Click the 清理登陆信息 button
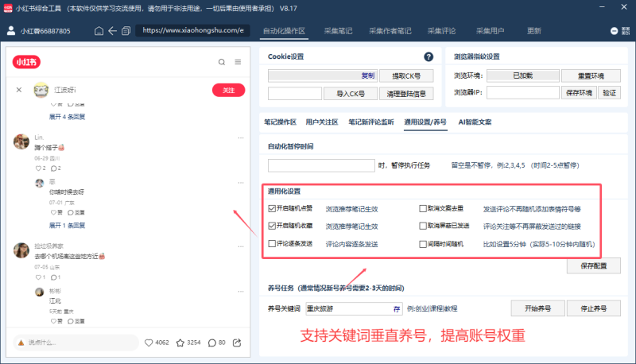This screenshot has width=636, height=364. click(x=406, y=94)
